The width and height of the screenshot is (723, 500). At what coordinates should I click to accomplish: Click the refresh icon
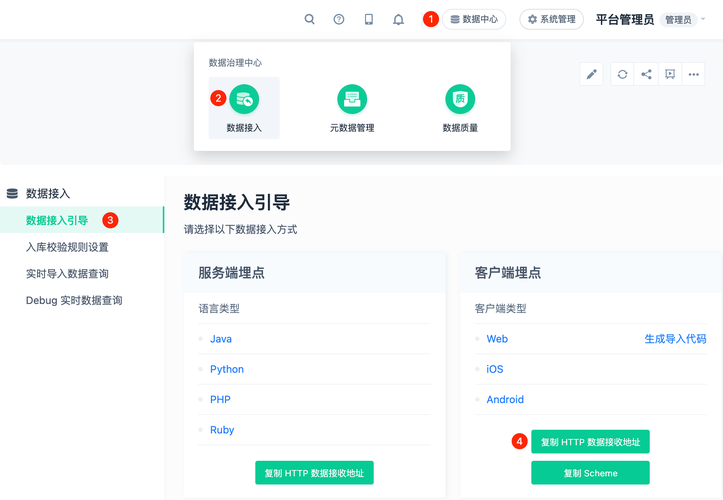(622, 74)
